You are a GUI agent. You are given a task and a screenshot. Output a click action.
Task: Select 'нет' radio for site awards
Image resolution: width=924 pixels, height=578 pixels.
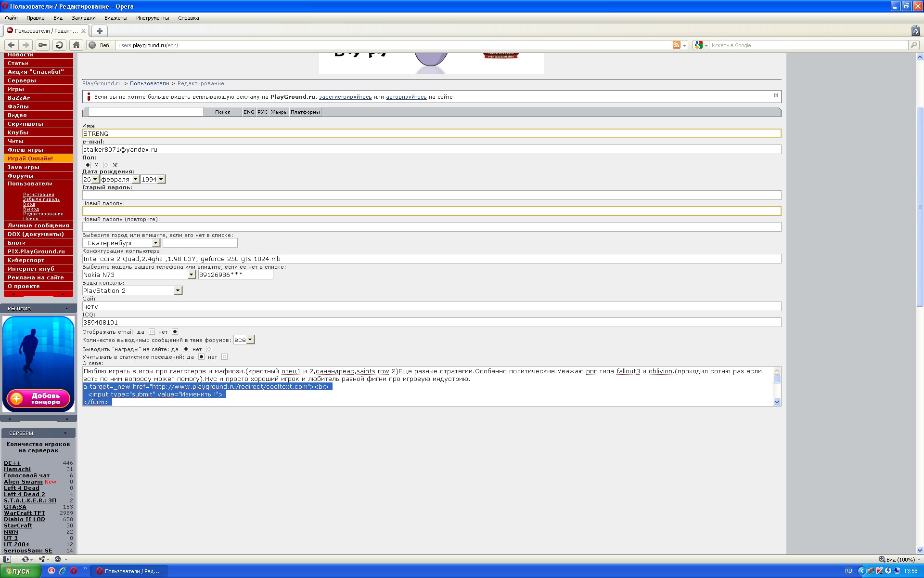[209, 349]
